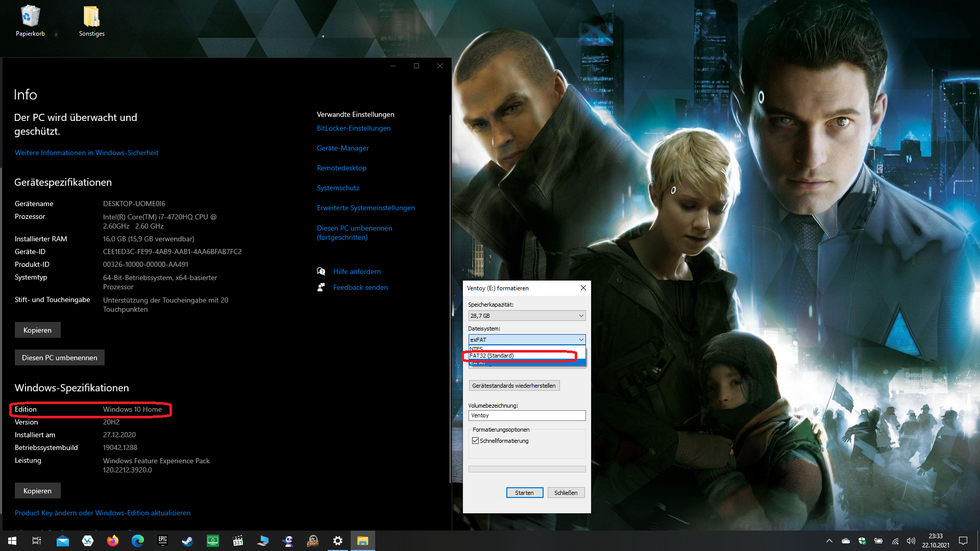Click the Windows Security shield tray icon

pyautogui.click(x=862, y=541)
